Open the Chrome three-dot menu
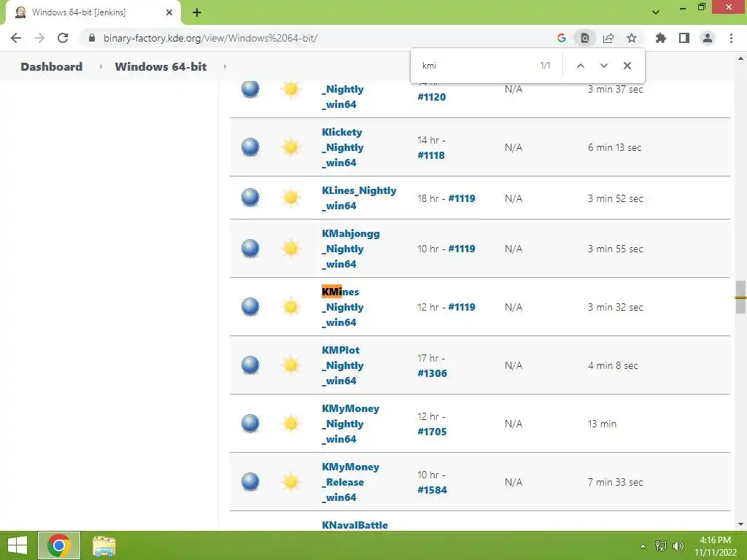747x560 pixels. [731, 38]
